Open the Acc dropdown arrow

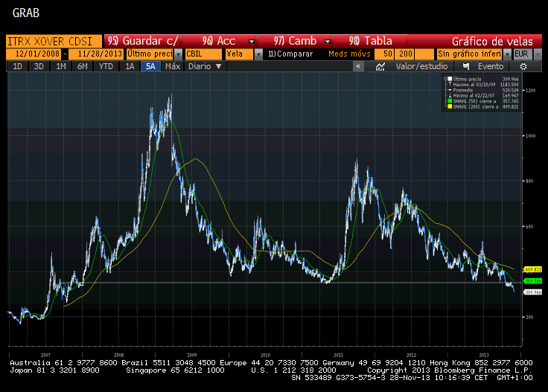coord(251,41)
